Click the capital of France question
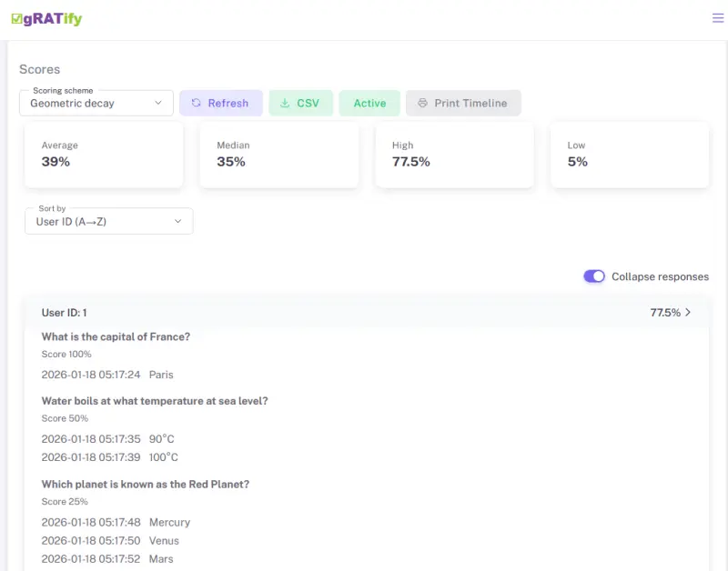Viewport: 728px width, 571px height. [x=116, y=337]
